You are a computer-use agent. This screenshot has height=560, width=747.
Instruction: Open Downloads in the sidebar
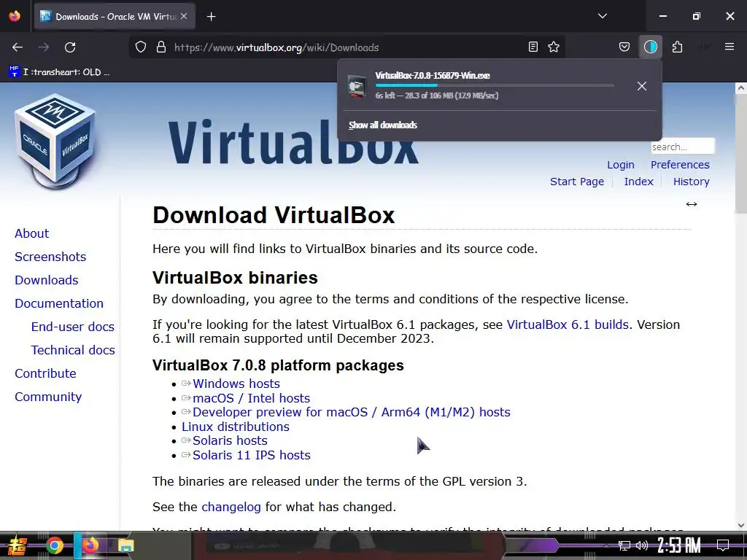tap(46, 280)
